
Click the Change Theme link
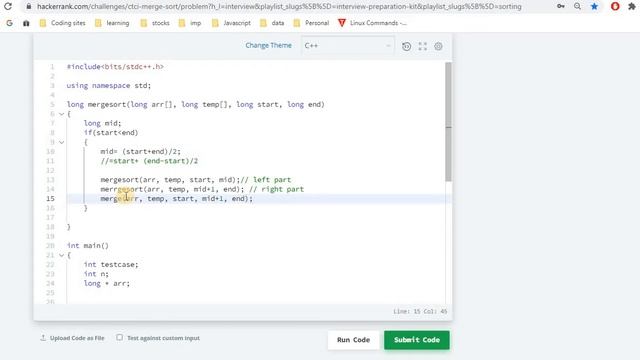pyautogui.click(x=269, y=45)
